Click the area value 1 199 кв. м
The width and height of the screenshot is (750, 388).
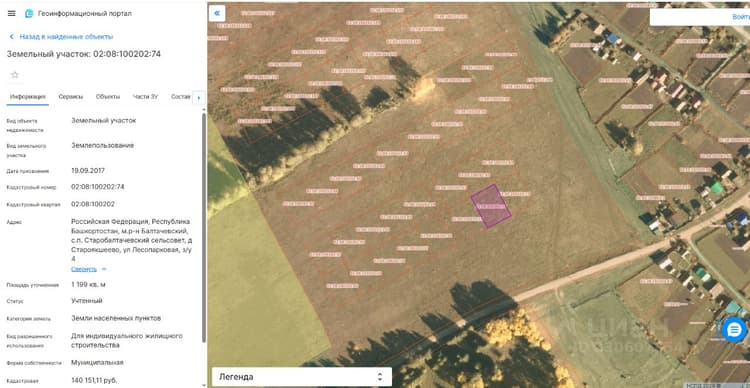pyautogui.click(x=88, y=285)
